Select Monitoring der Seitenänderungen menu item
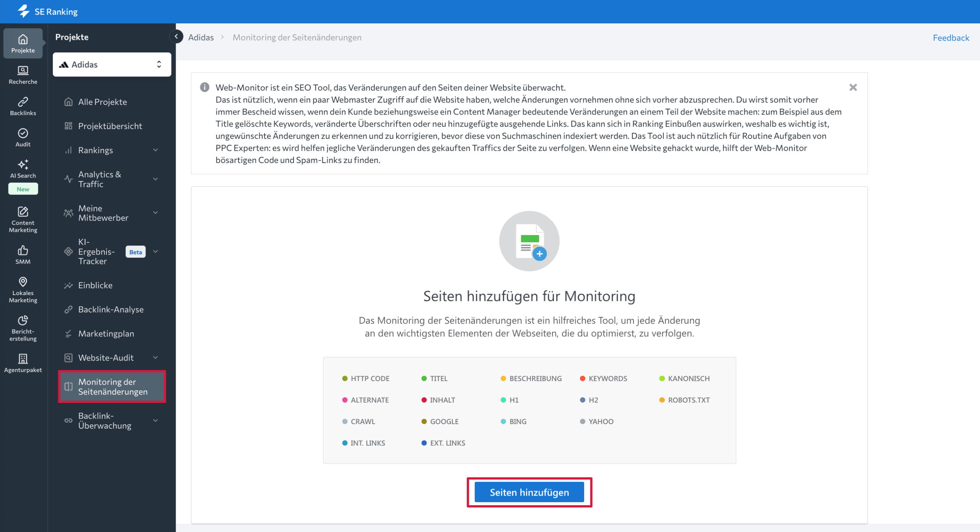 coord(112,387)
